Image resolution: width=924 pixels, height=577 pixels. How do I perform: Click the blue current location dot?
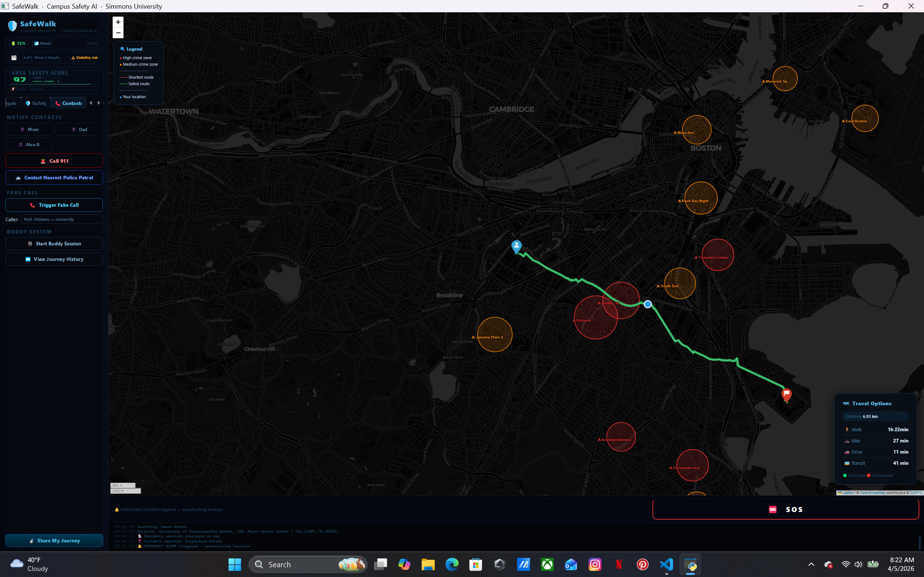(x=647, y=304)
